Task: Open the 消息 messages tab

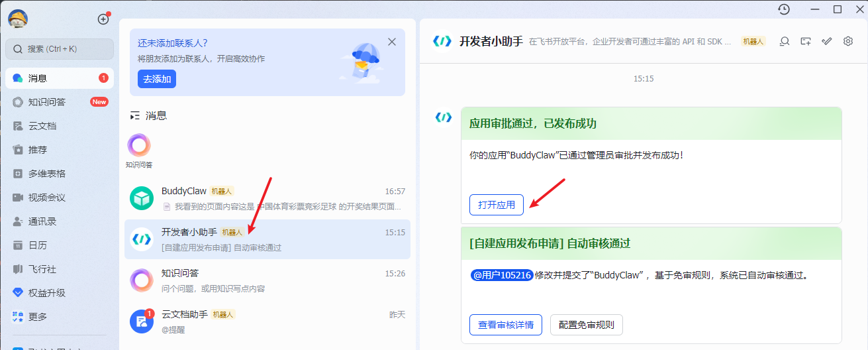Action: tap(60, 78)
